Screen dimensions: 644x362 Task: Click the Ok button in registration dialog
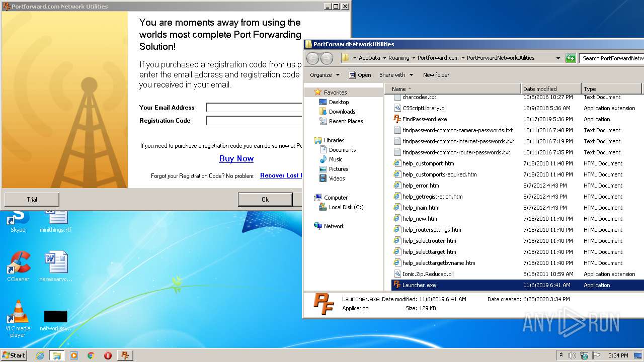click(x=265, y=200)
